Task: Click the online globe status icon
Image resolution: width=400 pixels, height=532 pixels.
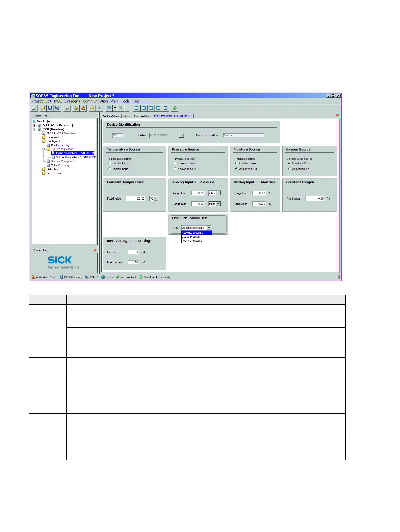Action: click(103, 277)
